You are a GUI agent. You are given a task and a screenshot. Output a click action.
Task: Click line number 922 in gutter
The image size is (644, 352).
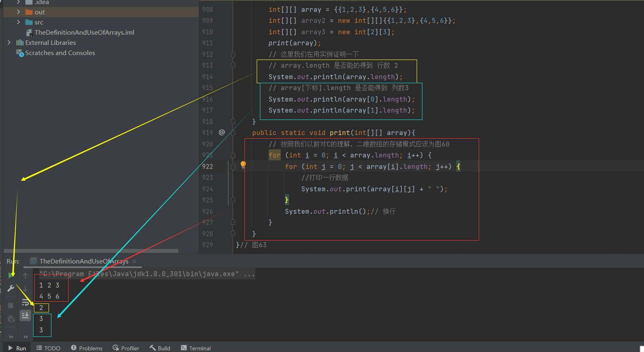click(x=207, y=166)
